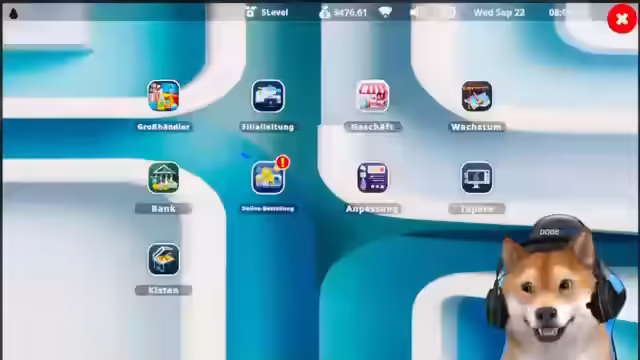
Task: Open the Anpassung app icon
Action: (x=372, y=178)
